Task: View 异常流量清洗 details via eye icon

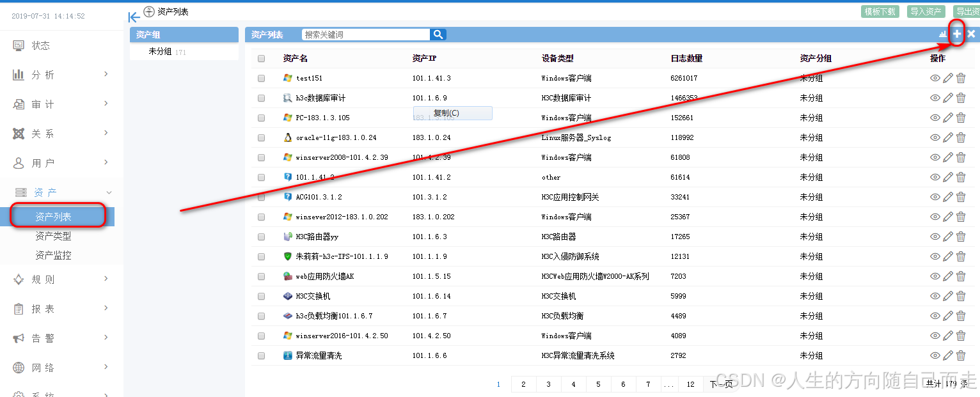Action: (935, 355)
